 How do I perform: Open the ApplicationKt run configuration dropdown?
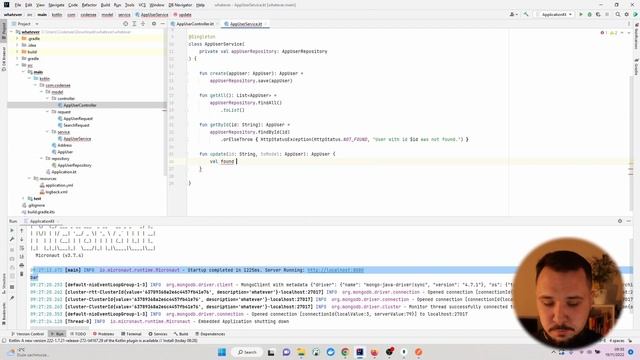point(556,14)
